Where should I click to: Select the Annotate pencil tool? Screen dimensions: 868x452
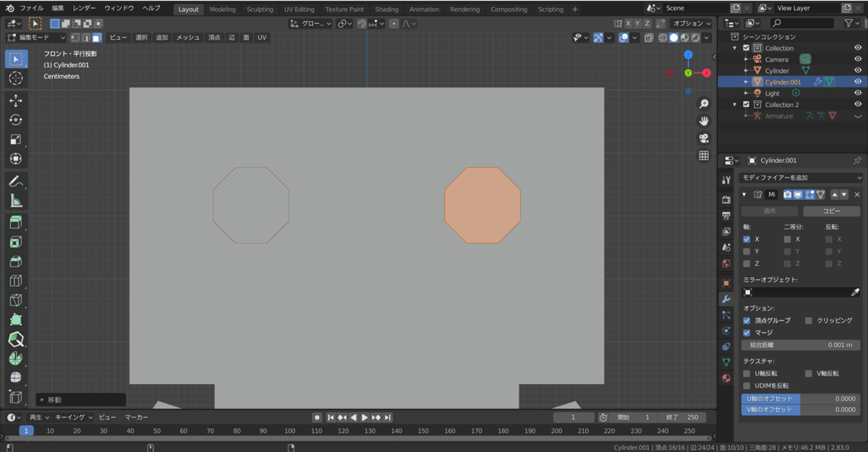pos(16,182)
